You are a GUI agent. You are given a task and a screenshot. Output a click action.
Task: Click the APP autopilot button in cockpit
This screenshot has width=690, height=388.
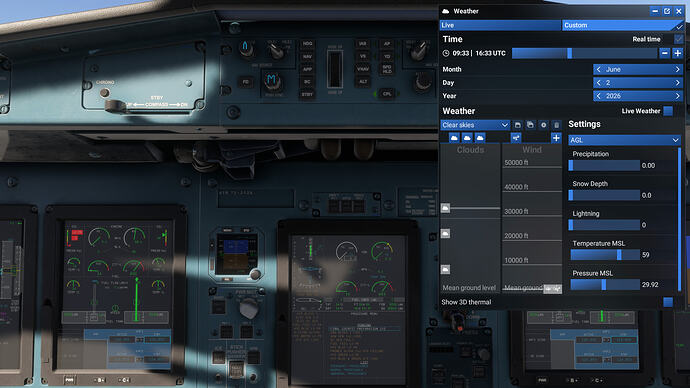(307, 69)
